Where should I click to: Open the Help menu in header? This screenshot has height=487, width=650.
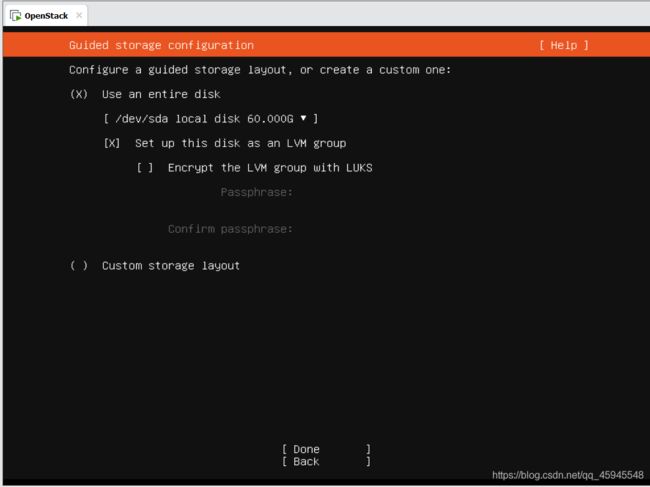tap(563, 45)
